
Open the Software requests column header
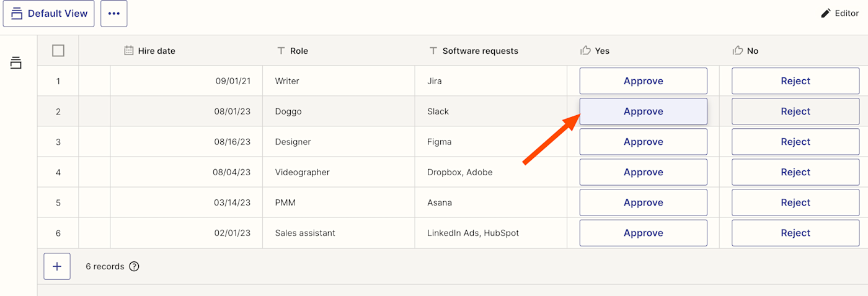point(480,51)
